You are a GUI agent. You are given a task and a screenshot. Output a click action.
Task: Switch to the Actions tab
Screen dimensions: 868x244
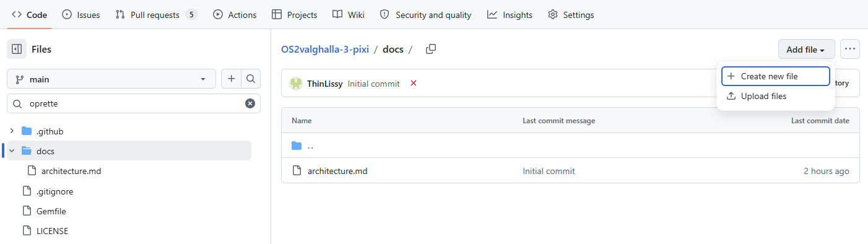tap(235, 15)
